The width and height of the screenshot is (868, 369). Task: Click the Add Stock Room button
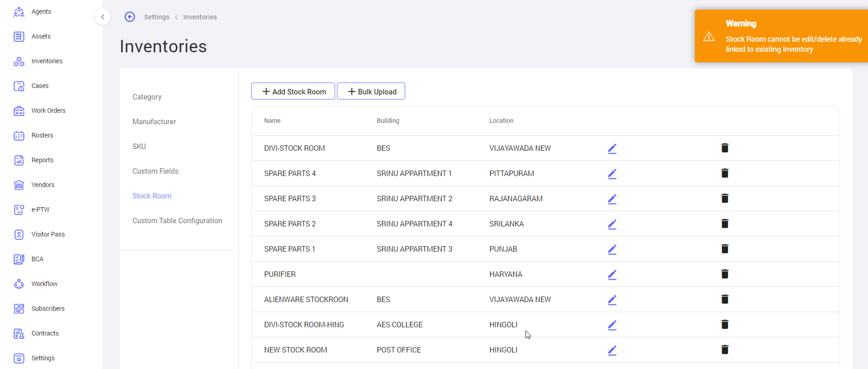(x=293, y=91)
